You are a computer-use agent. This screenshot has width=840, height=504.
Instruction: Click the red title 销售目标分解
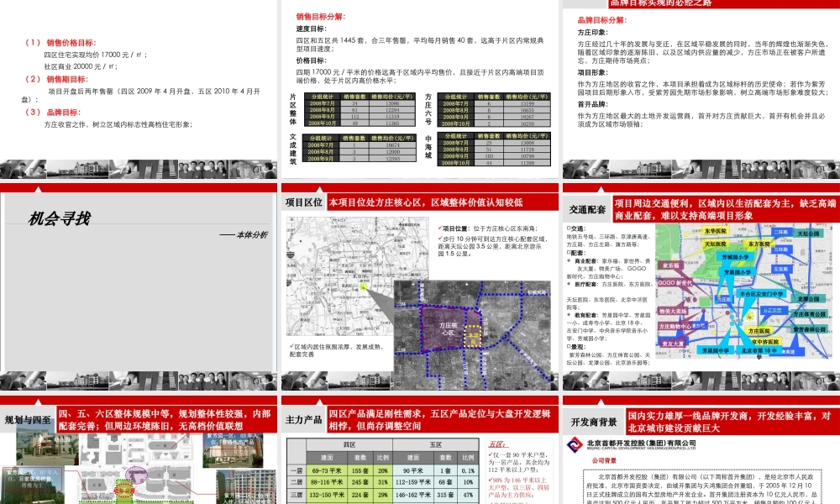click(x=321, y=17)
